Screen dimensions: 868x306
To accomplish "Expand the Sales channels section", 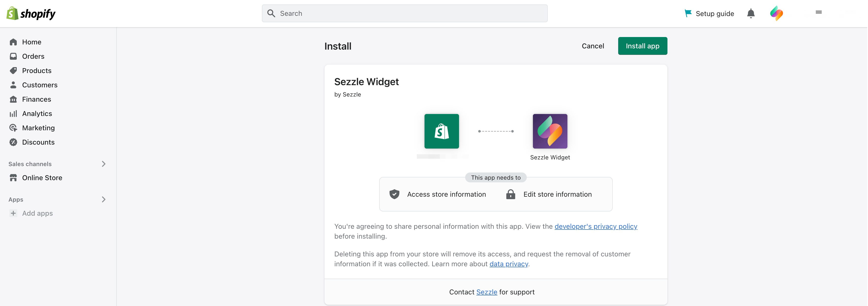I will click(103, 164).
